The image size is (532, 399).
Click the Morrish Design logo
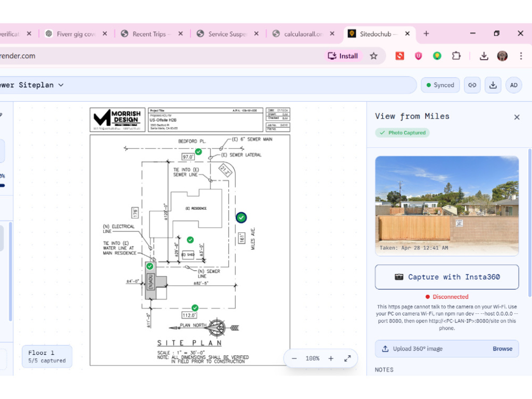pos(118,119)
